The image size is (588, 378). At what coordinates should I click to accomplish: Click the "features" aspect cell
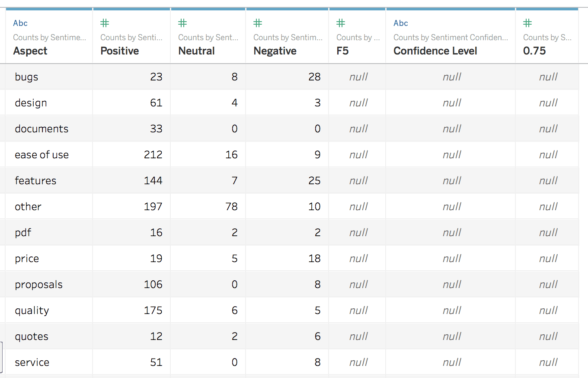49,181
